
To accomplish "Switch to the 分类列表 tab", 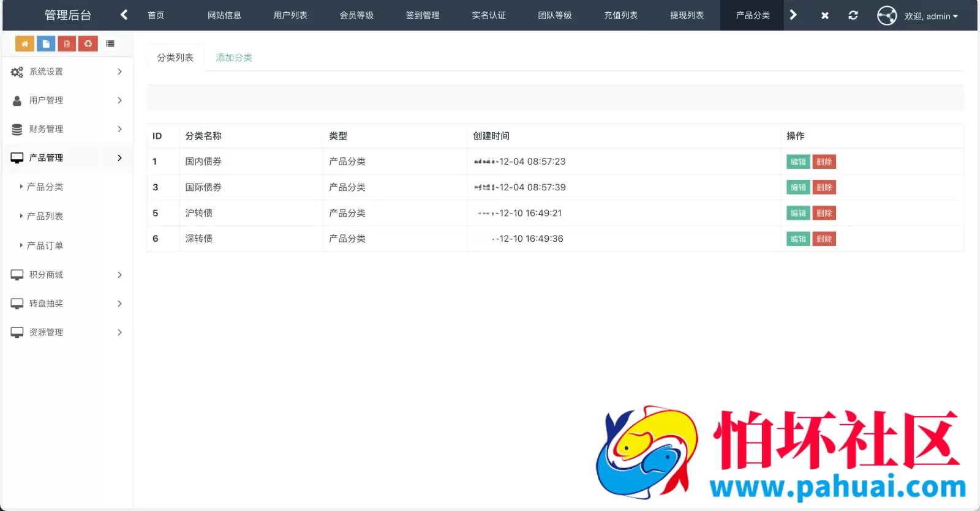I will (x=175, y=58).
